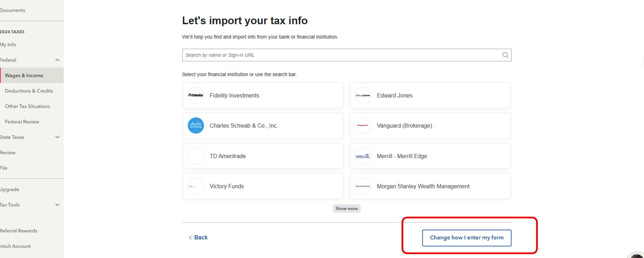Viewport: 644px width, 258px height.
Task: Open Other Tax Situations
Action: 27,106
